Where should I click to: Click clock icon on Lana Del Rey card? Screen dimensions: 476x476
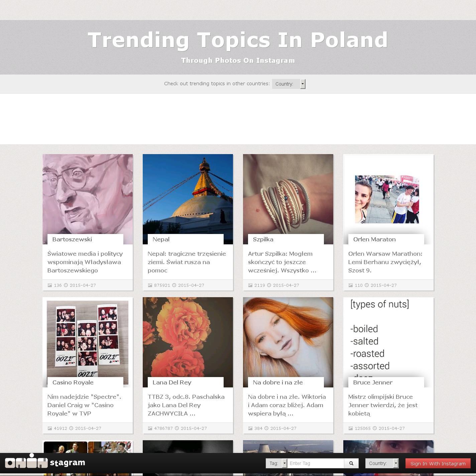(177, 428)
